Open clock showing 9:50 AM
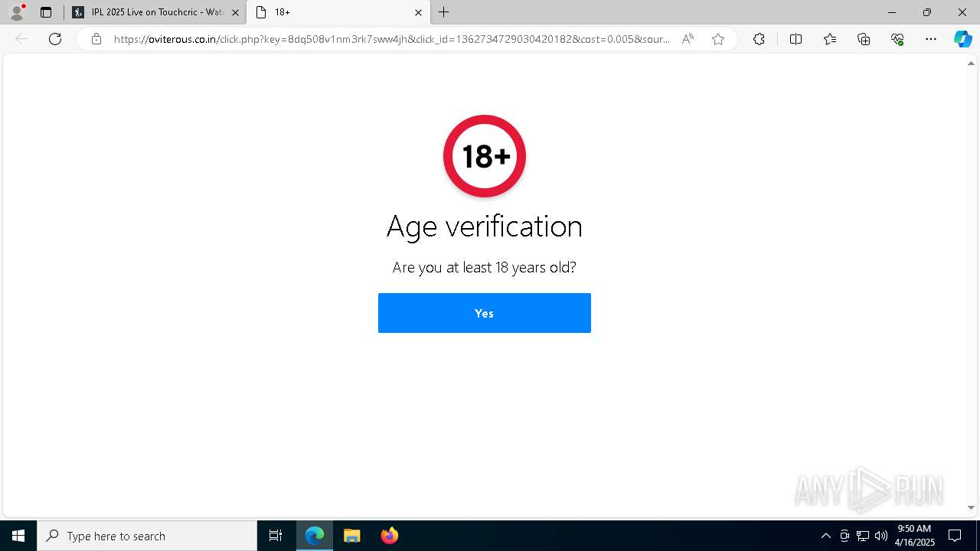 pyautogui.click(x=914, y=536)
